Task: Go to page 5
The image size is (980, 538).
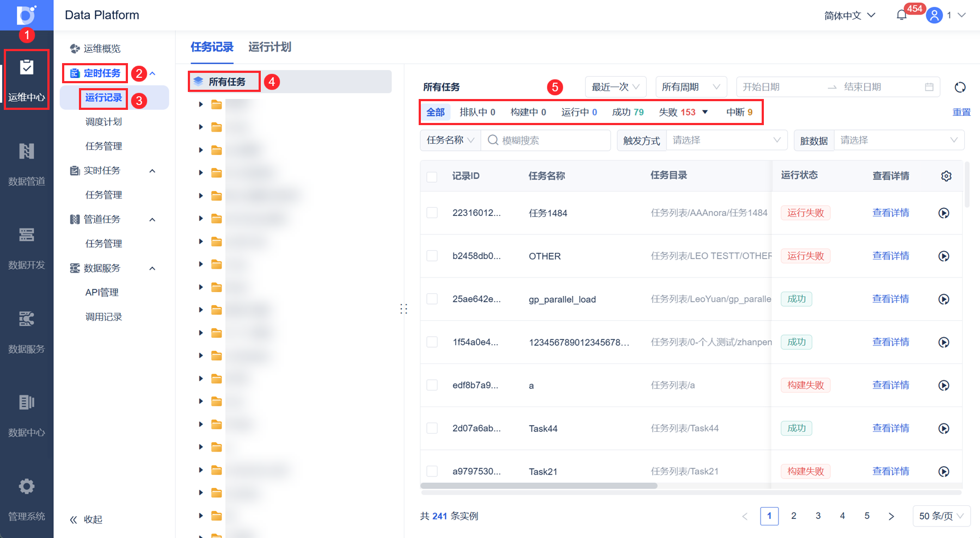Action: [867, 516]
